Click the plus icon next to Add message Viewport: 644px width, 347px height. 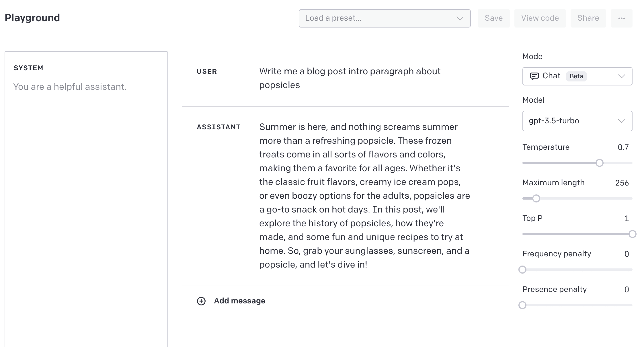point(201,301)
